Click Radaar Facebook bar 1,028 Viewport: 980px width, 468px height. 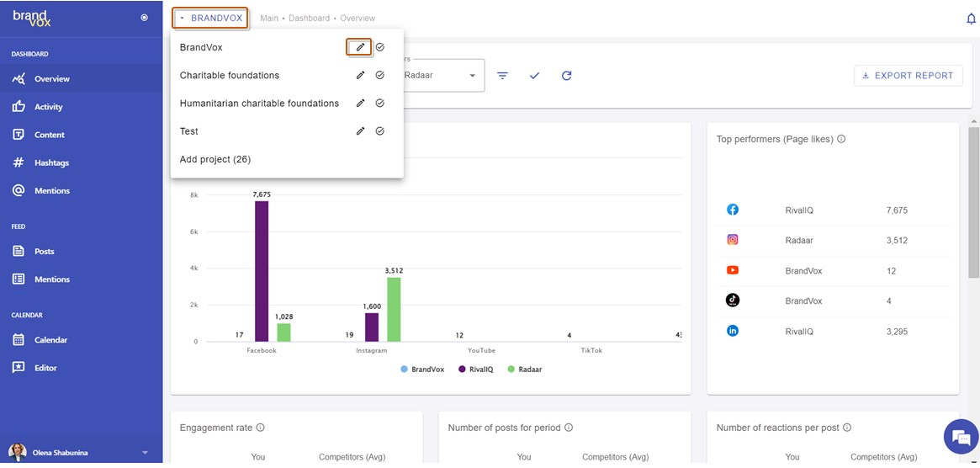click(283, 332)
